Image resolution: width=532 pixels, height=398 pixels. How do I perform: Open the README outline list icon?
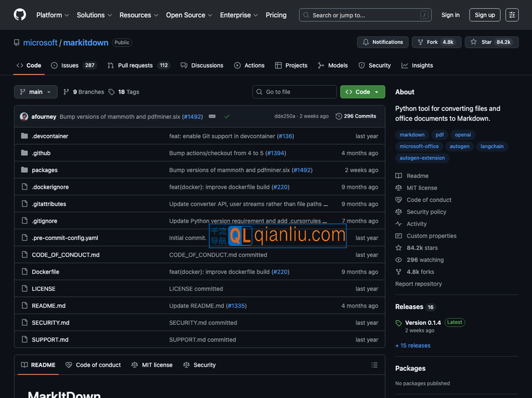[x=374, y=365]
